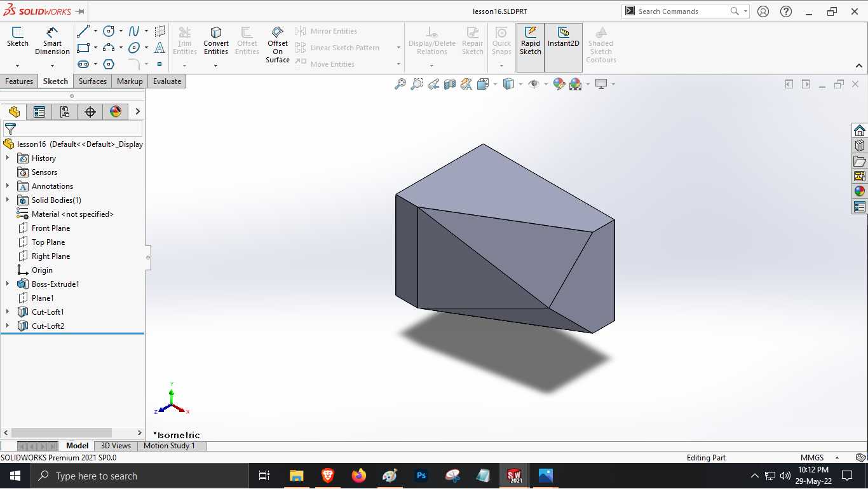Open the Display Style dropdown

click(520, 84)
